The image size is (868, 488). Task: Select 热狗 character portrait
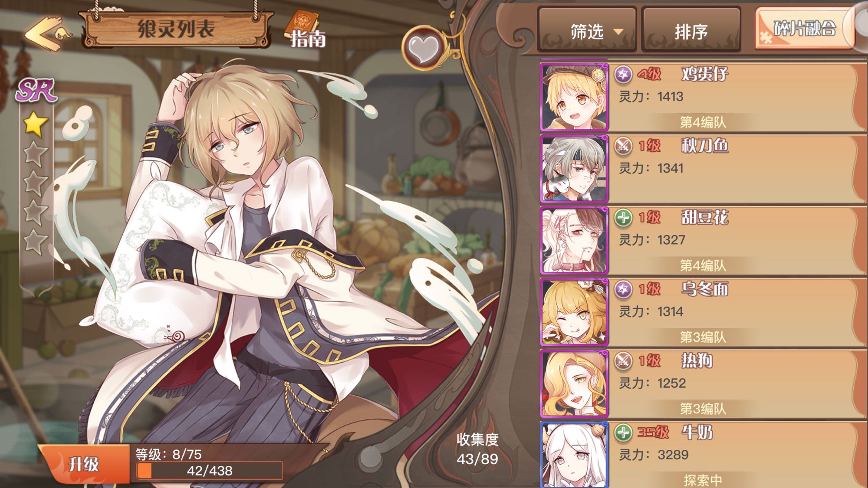(574, 383)
